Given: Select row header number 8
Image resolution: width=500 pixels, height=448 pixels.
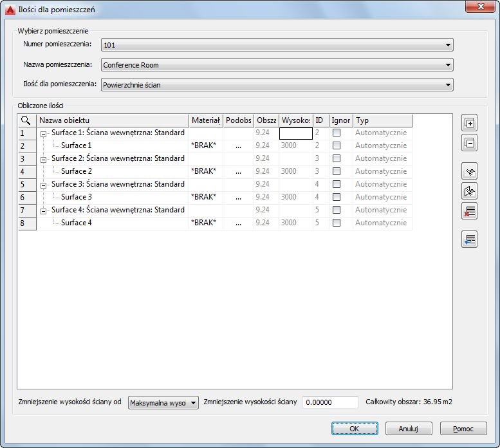Looking at the screenshot, I should click(27, 223).
